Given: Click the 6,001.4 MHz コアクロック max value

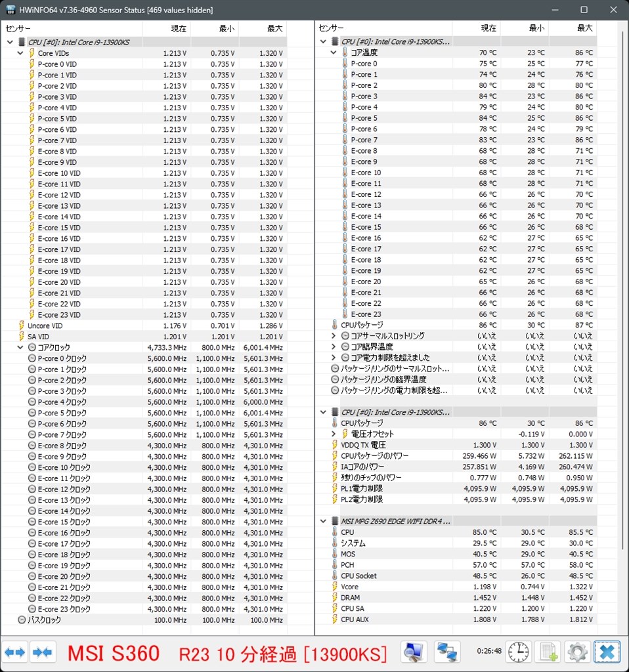Looking at the screenshot, I should pyautogui.click(x=263, y=347).
